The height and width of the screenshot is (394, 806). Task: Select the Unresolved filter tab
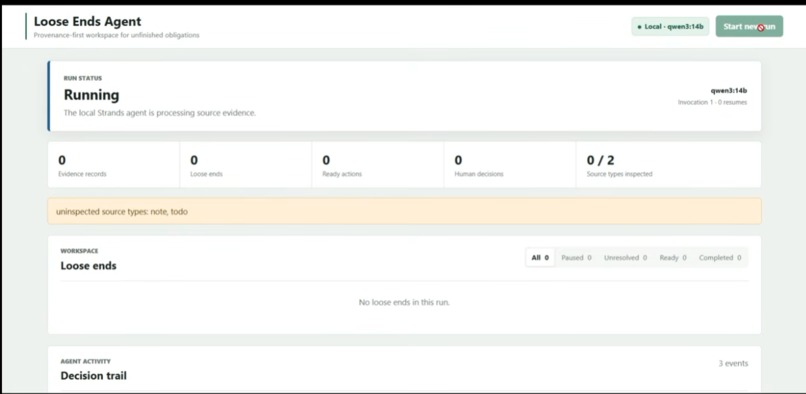[625, 258]
